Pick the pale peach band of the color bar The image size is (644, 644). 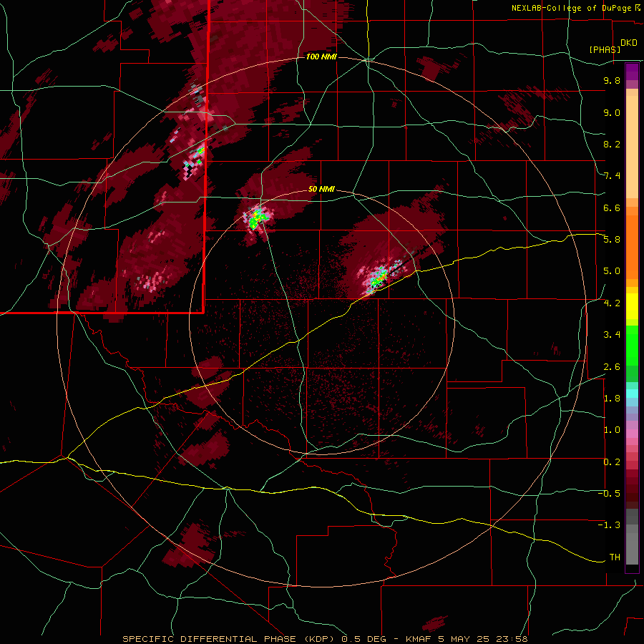coord(632,147)
